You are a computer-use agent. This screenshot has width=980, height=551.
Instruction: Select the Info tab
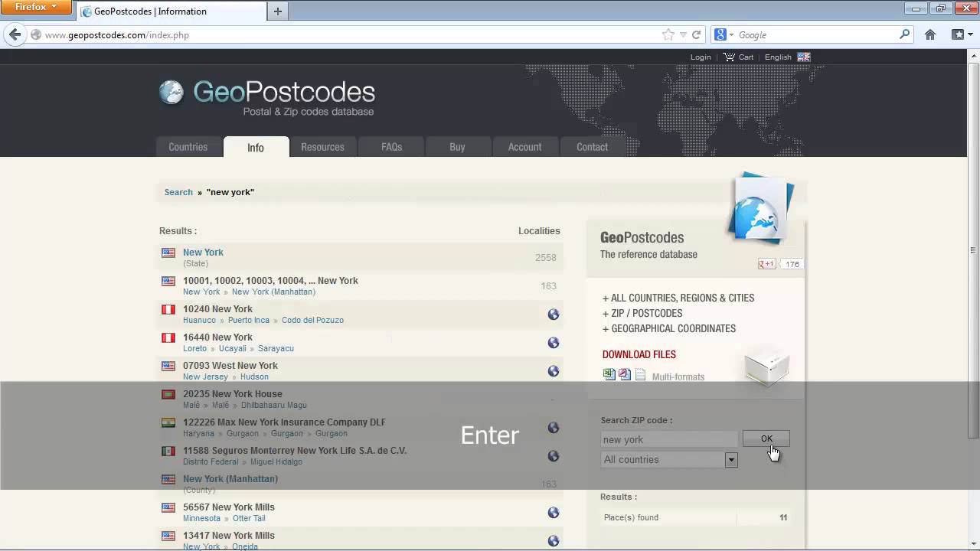tap(256, 147)
